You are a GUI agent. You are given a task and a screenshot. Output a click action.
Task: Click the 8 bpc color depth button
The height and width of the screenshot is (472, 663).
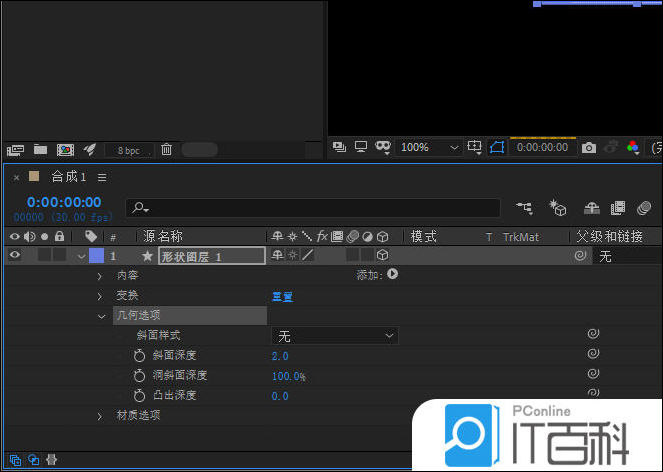click(129, 150)
